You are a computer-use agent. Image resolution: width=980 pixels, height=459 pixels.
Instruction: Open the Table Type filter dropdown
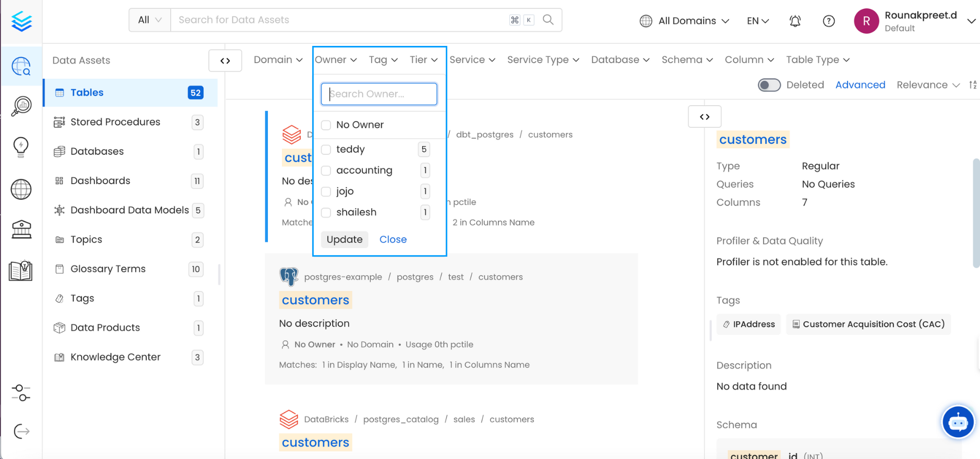(x=817, y=59)
